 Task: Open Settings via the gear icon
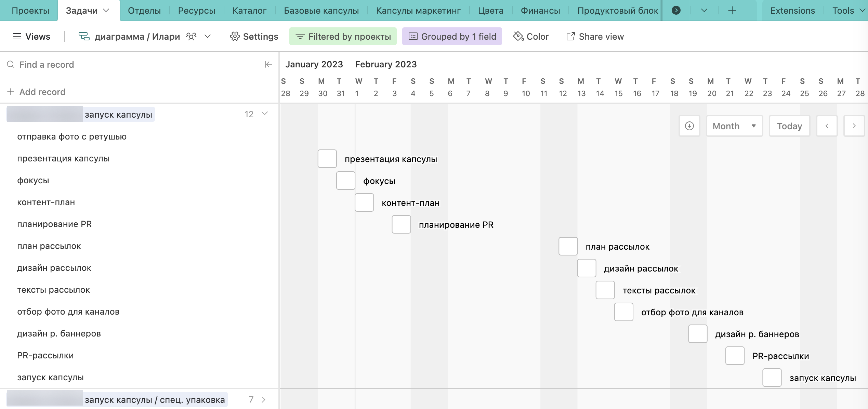click(x=235, y=36)
